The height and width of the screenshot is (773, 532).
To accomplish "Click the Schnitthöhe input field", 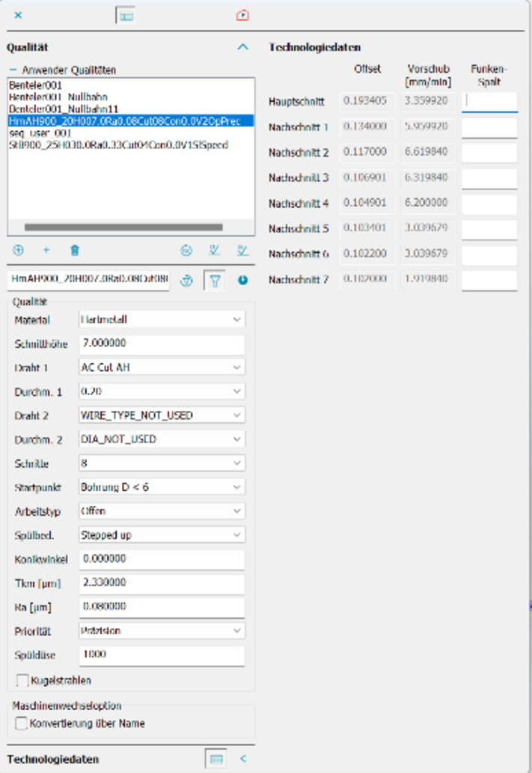I will tap(162, 343).
